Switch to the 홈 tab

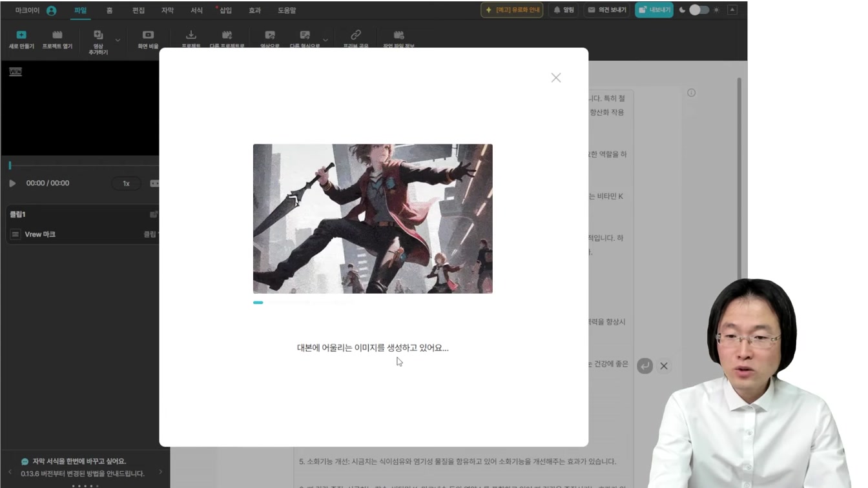(x=109, y=10)
